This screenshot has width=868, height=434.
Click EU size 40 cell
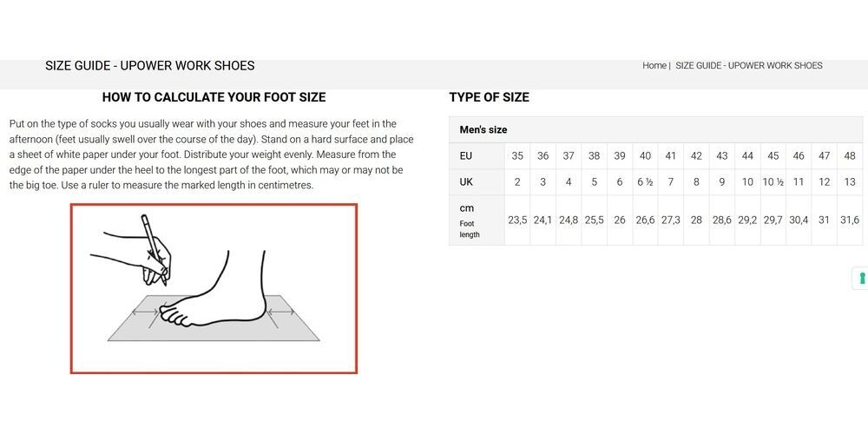[645, 156]
